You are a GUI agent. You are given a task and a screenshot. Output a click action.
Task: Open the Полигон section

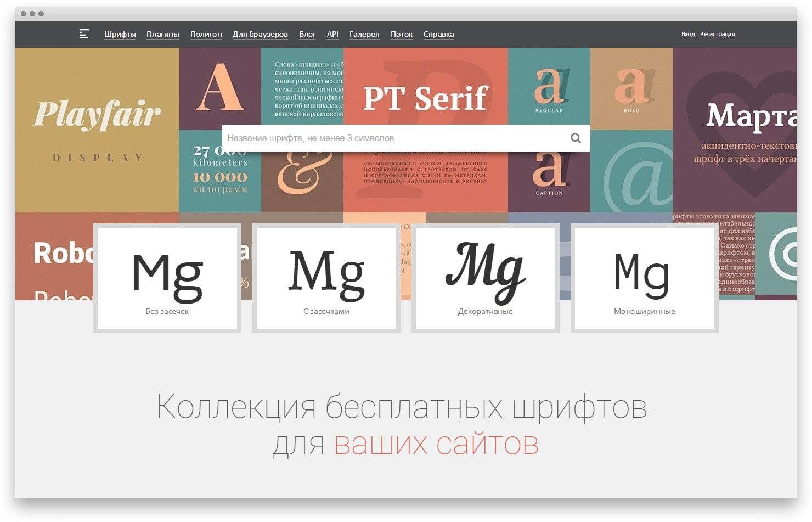206,34
